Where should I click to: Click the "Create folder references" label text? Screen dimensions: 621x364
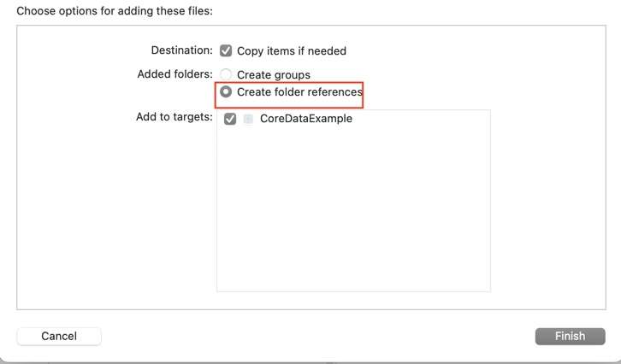click(x=299, y=91)
